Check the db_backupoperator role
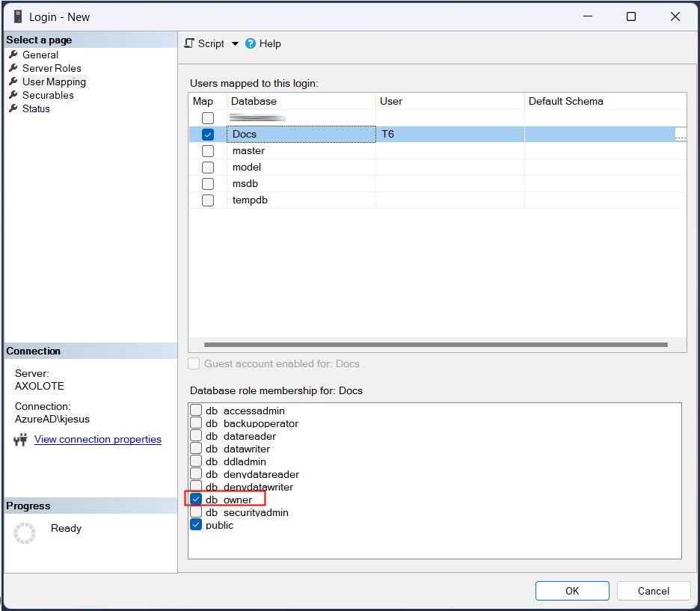 point(196,423)
